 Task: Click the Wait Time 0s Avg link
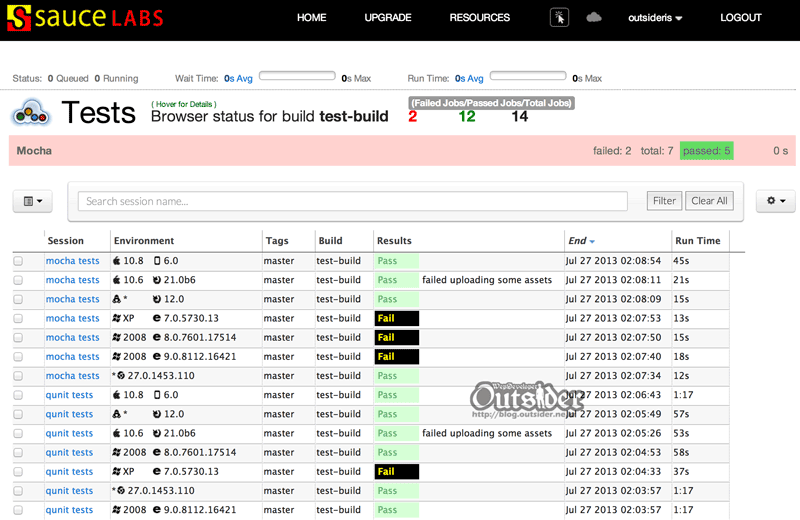click(x=238, y=79)
